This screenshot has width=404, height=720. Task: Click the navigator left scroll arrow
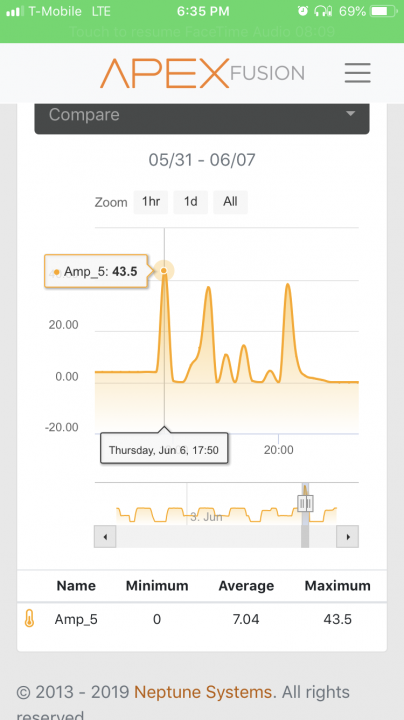[105, 537]
